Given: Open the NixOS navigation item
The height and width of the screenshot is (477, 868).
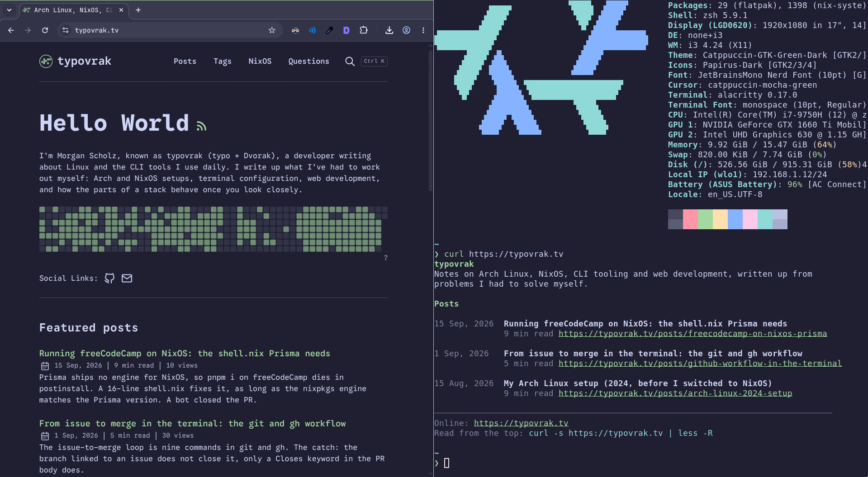Looking at the screenshot, I should [x=260, y=61].
